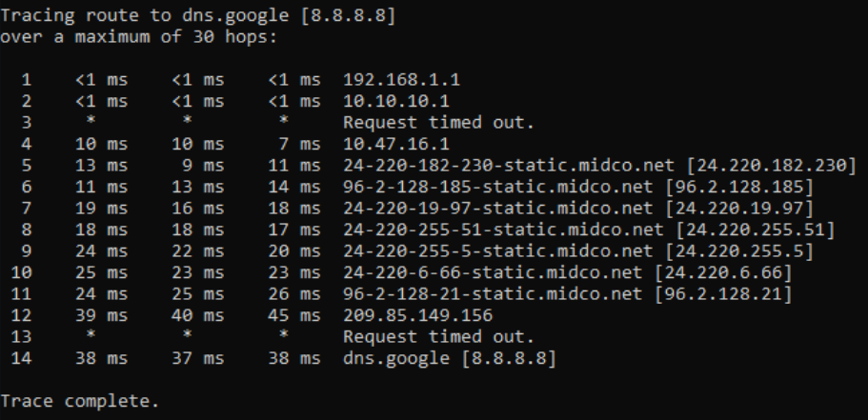Click first 'Request timed out.' at hop 3
The image size is (868, 420).
(x=438, y=122)
